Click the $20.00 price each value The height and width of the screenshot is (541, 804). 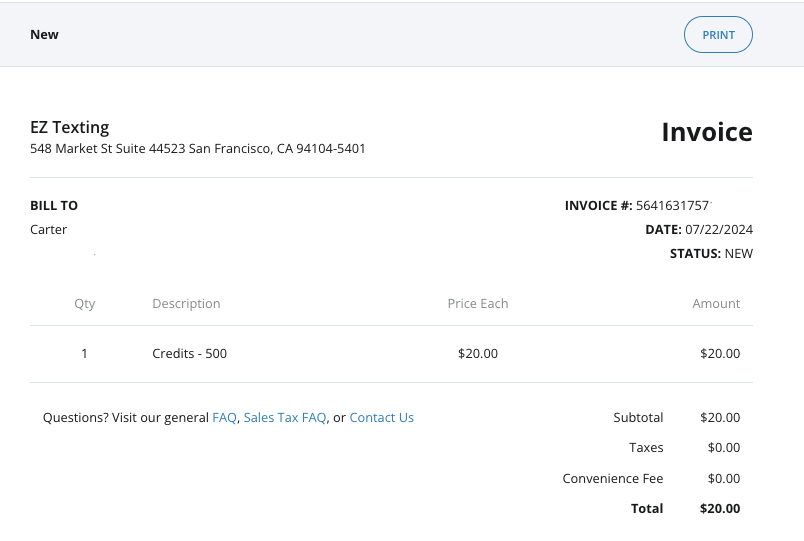click(478, 353)
